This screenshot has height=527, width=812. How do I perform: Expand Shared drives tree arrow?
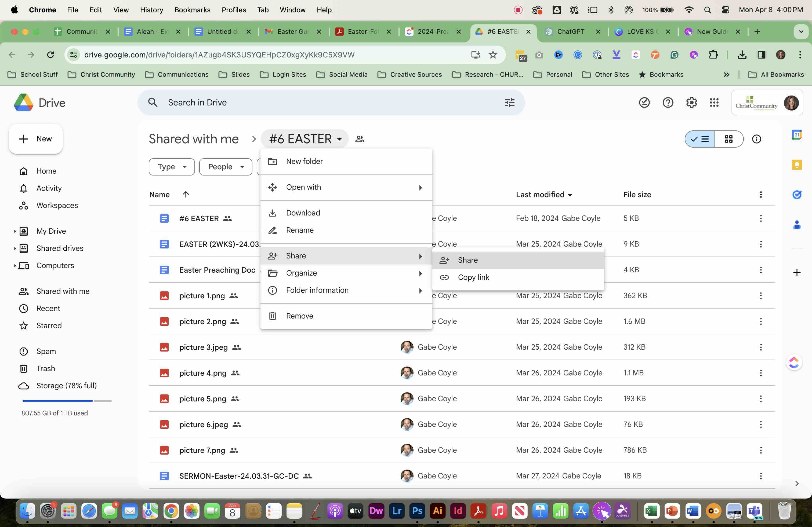pos(15,248)
